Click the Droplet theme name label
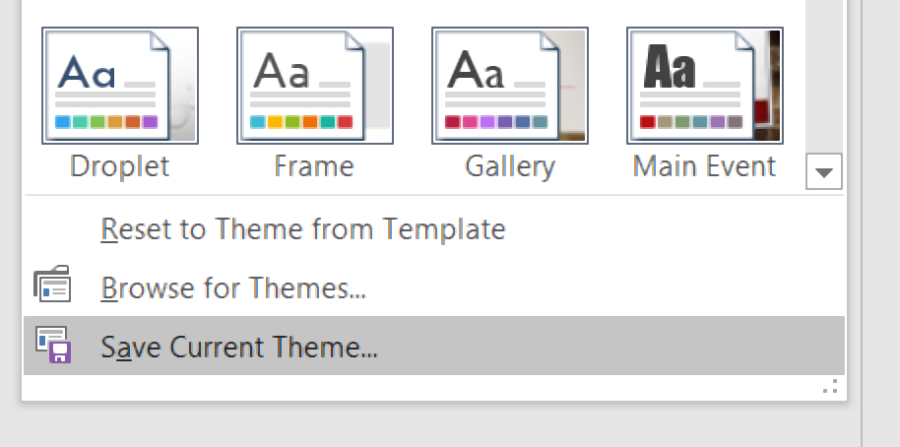900x447 pixels. [120, 166]
